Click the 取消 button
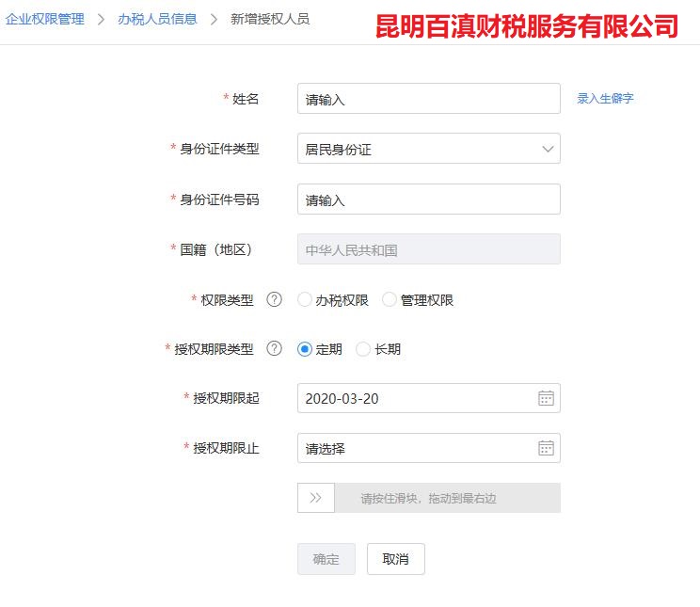 (395, 559)
